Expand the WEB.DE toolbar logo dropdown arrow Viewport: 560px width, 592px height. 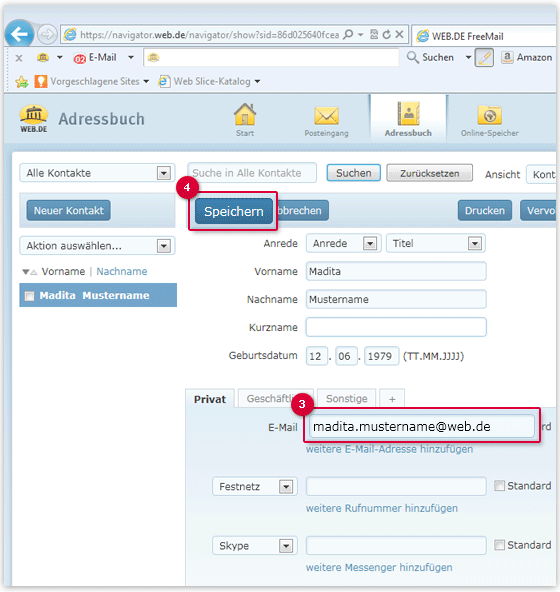59,57
